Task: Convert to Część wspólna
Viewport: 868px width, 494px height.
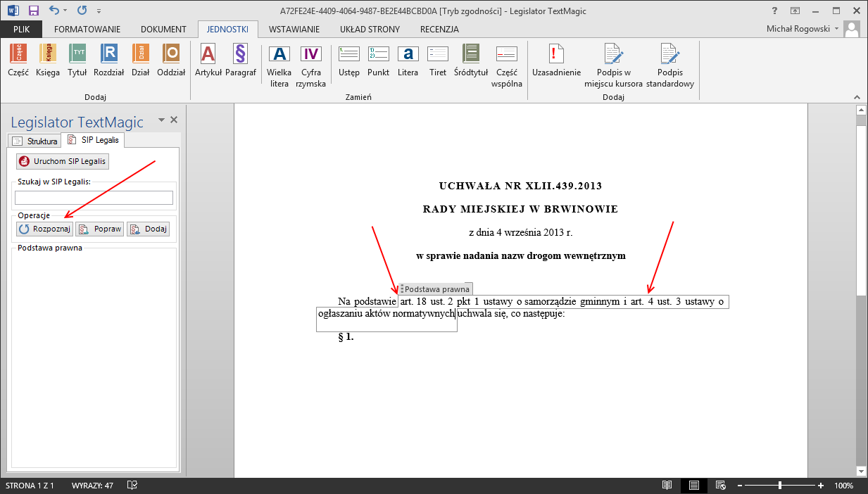Action: click(x=507, y=65)
